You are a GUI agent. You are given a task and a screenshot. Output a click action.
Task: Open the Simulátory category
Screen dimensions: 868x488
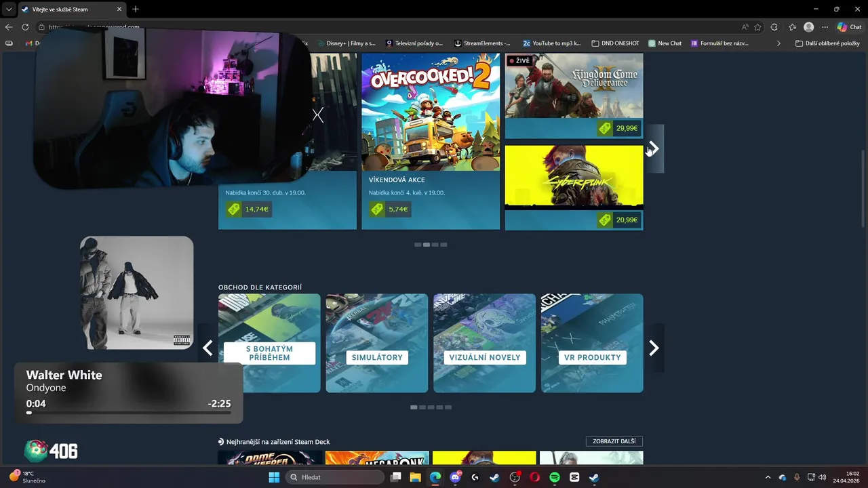(x=377, y=343)
